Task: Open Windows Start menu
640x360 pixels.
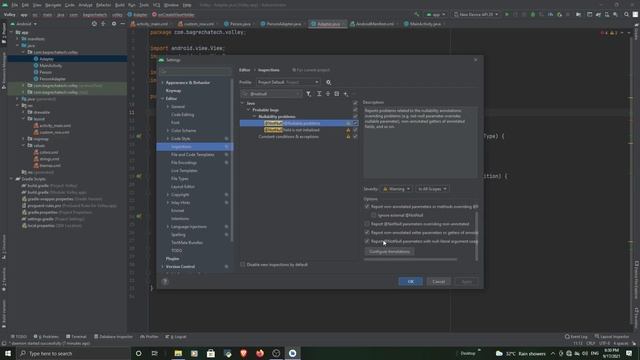Action: (x=8, y=353)
